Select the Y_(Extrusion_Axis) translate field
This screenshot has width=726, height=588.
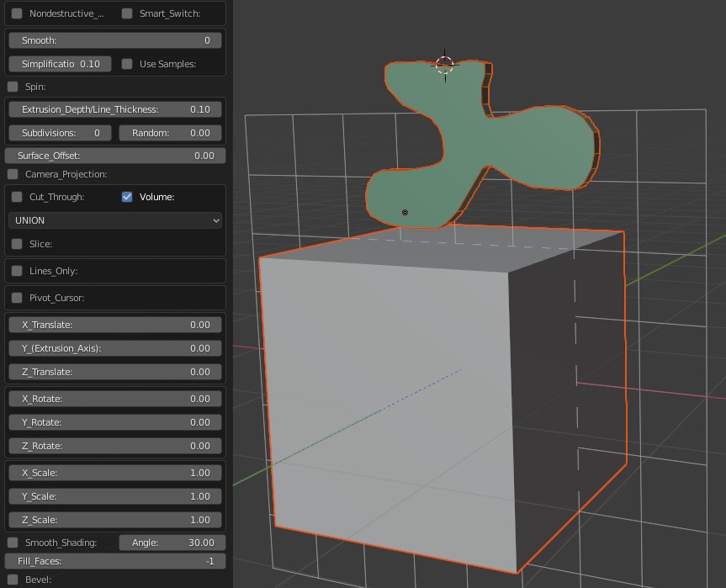click(x=115, y=348)
